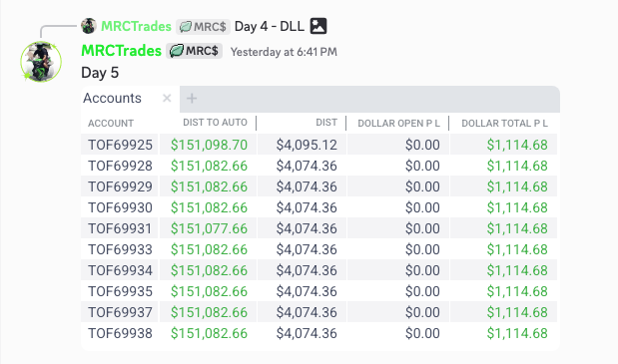Open the MRCTrades large profile avatar
Image resolution: width=618 pixels, height=364 pixels.
point(41,62)
